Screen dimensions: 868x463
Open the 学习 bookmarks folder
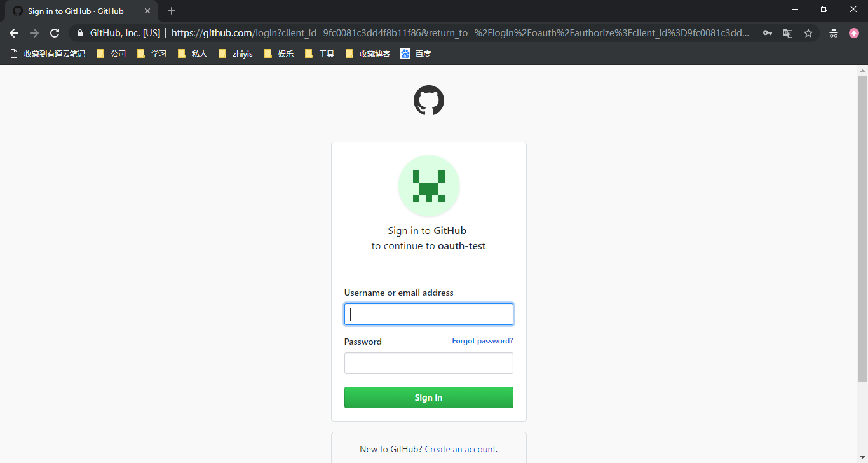click(x=152, y=54)
